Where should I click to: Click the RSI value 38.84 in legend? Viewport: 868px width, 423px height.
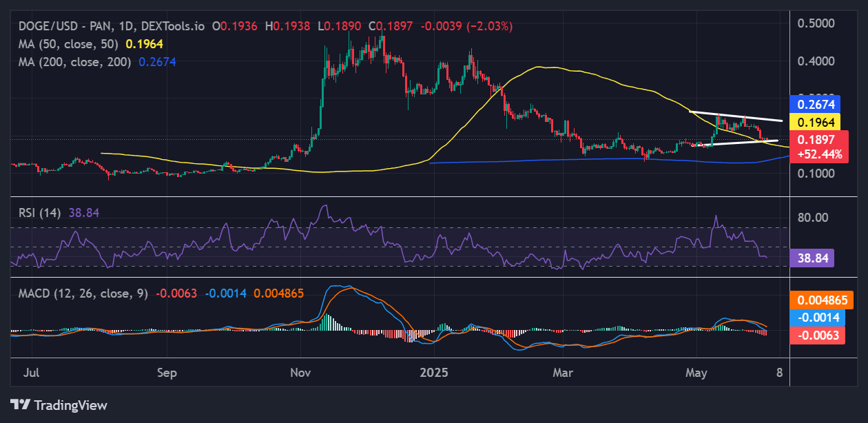(x=84, y=213)
